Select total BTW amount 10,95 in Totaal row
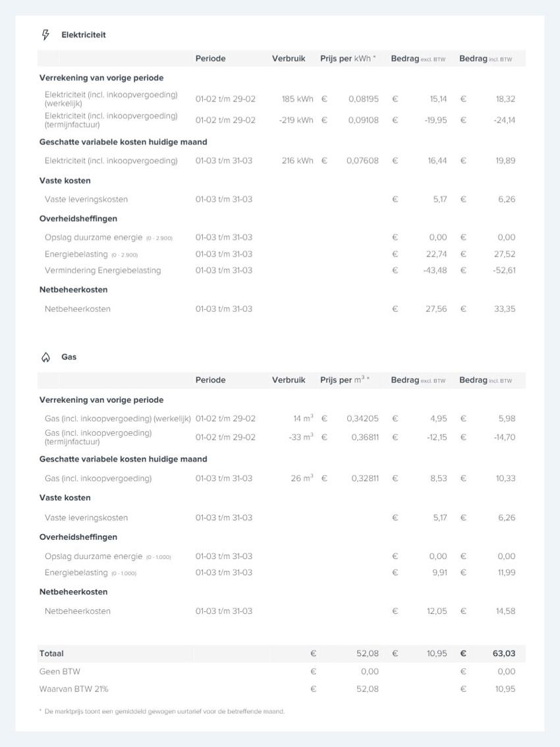The width and height of the screenshot is (560, 747). (437, 653)
